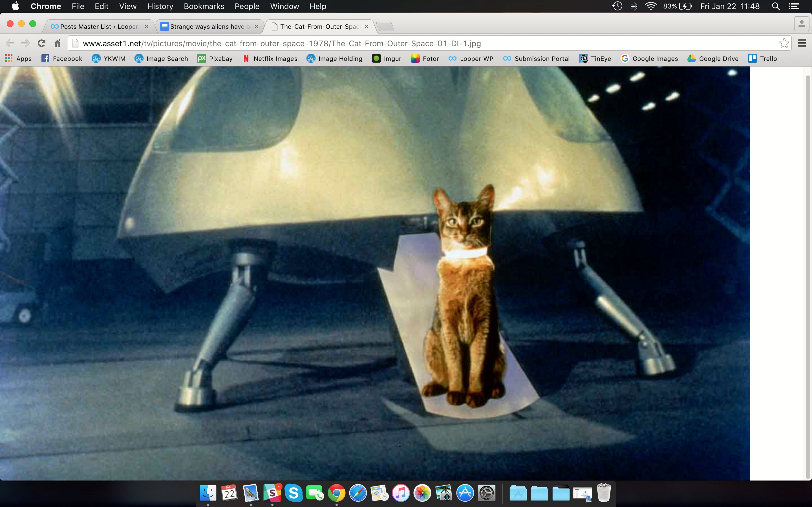Go to the browser home page

point(57,43)
